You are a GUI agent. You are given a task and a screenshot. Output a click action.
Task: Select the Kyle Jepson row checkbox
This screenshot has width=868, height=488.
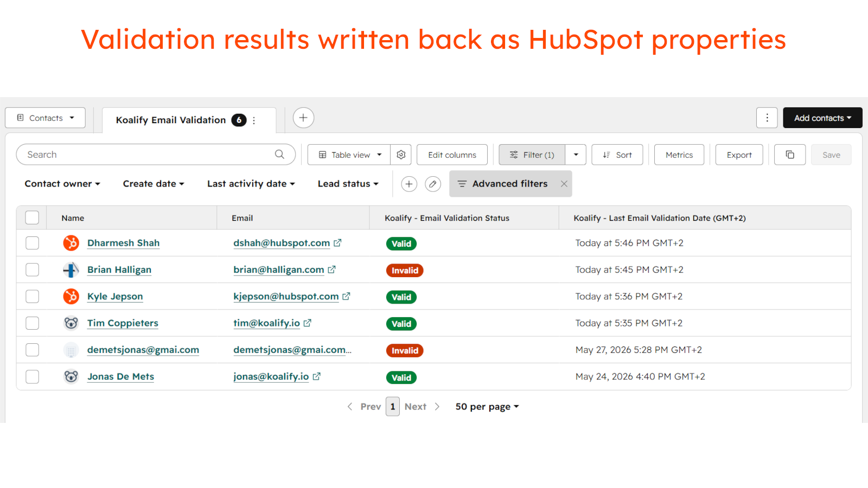(33, 296)
